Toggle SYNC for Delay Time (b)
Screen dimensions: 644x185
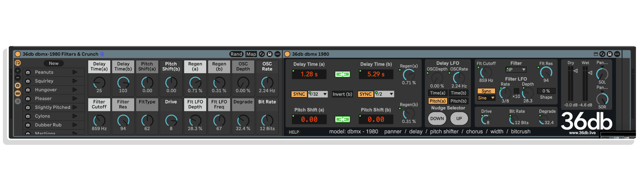point(366,94)
